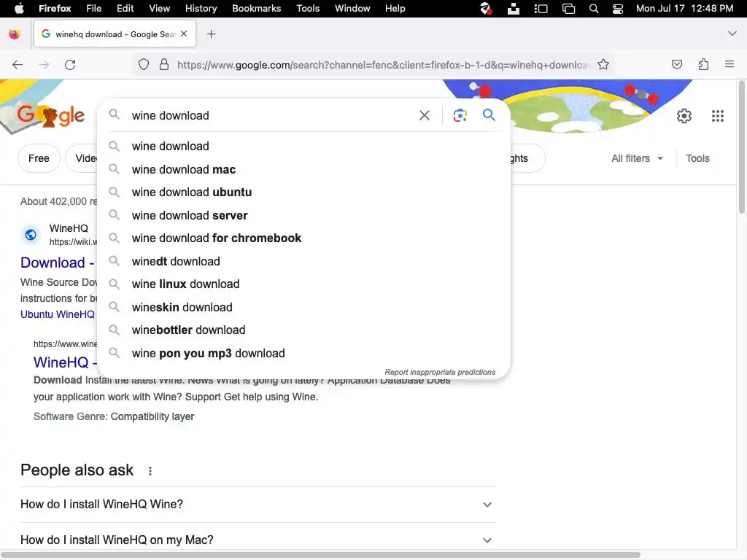Close the winehq download tab
Viewport: 747px width, 560px height.
(184, 34)
